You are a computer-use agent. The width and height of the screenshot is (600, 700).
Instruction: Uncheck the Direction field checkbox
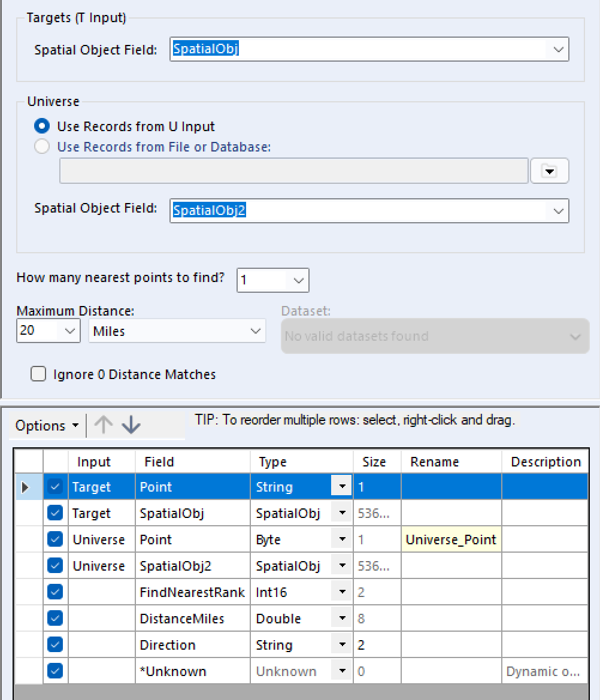click(x=55, y=645)
